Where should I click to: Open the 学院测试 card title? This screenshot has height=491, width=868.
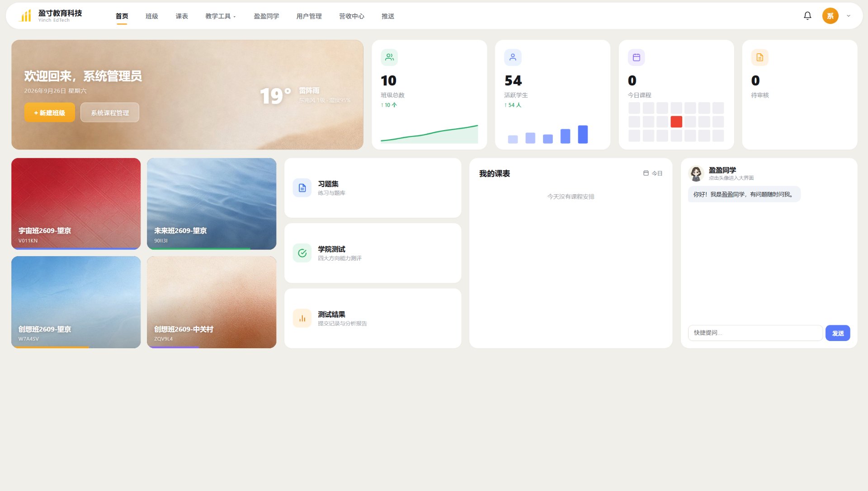pos(331,249)
